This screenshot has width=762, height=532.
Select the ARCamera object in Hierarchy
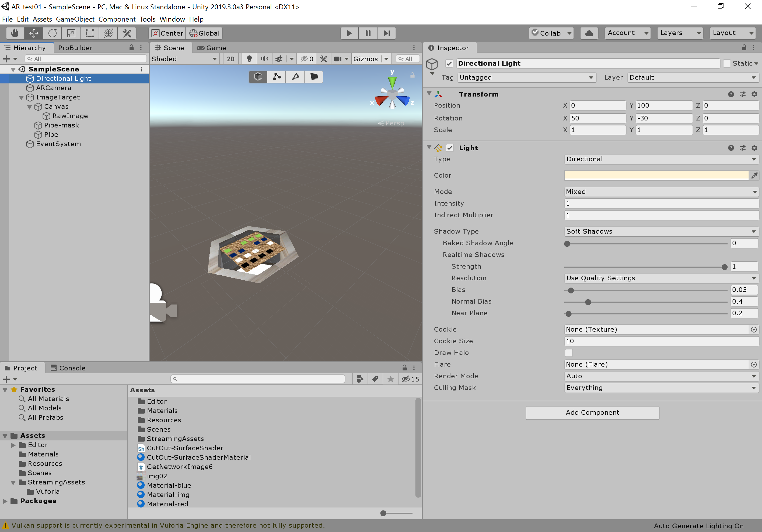[x=53, y=88]
